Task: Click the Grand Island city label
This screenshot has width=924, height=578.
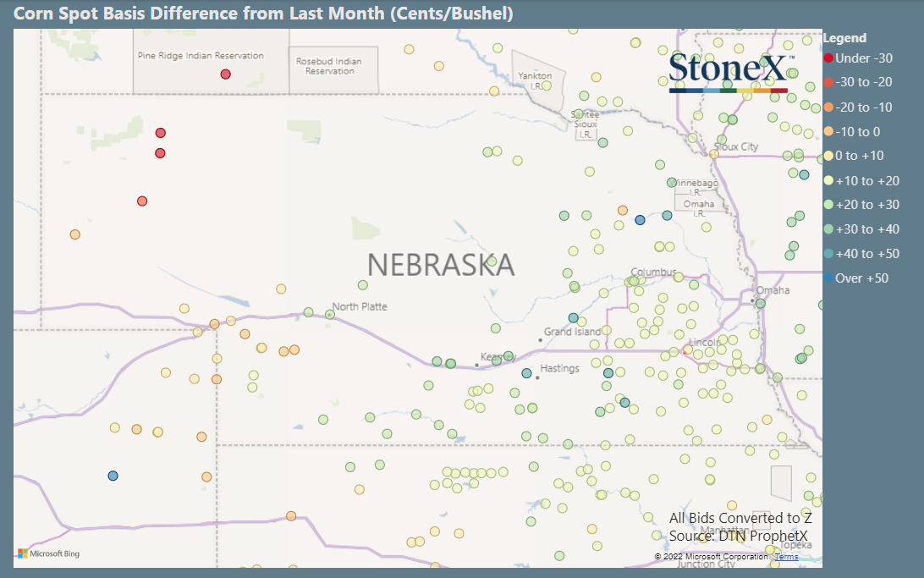Action: 572,332
